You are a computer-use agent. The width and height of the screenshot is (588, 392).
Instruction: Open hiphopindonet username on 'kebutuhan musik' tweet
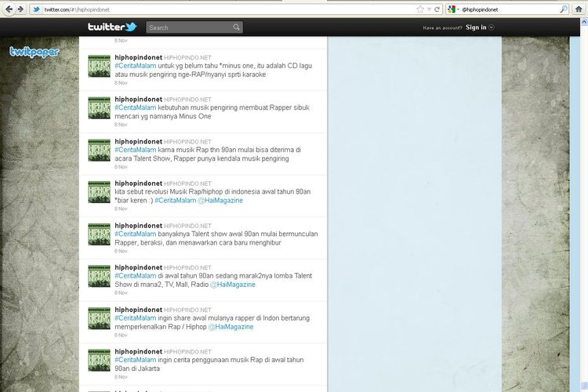[x=138, y=99]
